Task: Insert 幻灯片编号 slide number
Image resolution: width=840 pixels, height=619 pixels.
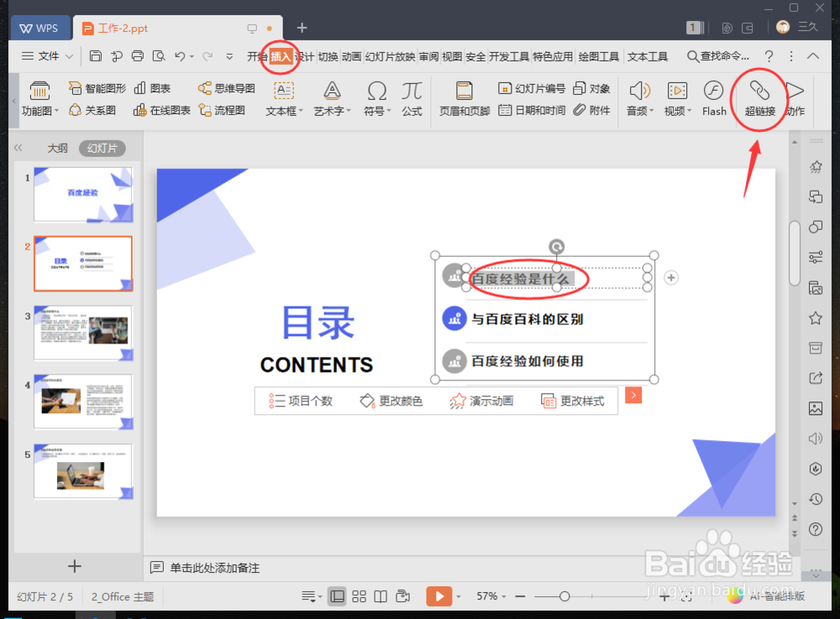Action: [x=532, y=88]
